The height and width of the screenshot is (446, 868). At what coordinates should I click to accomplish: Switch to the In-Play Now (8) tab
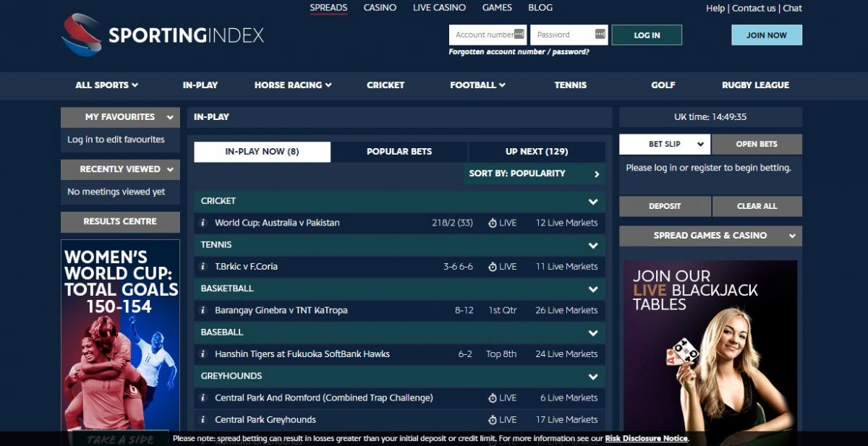click(262, 152)
